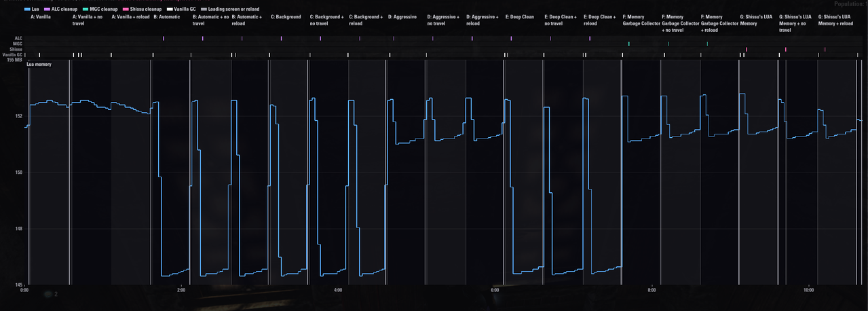Select the Vanilla GC legend label
This screenshot has height=311, width=868.
(x=185, y=9)
